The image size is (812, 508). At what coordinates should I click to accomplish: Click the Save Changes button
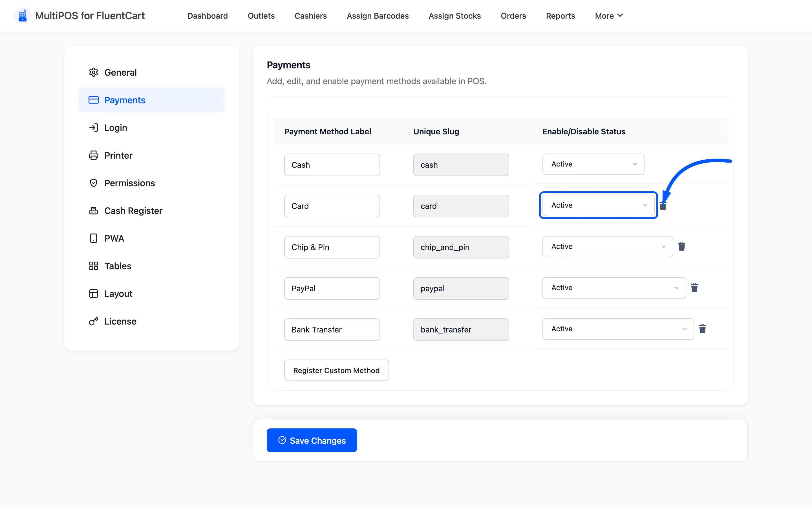point(312,440)
